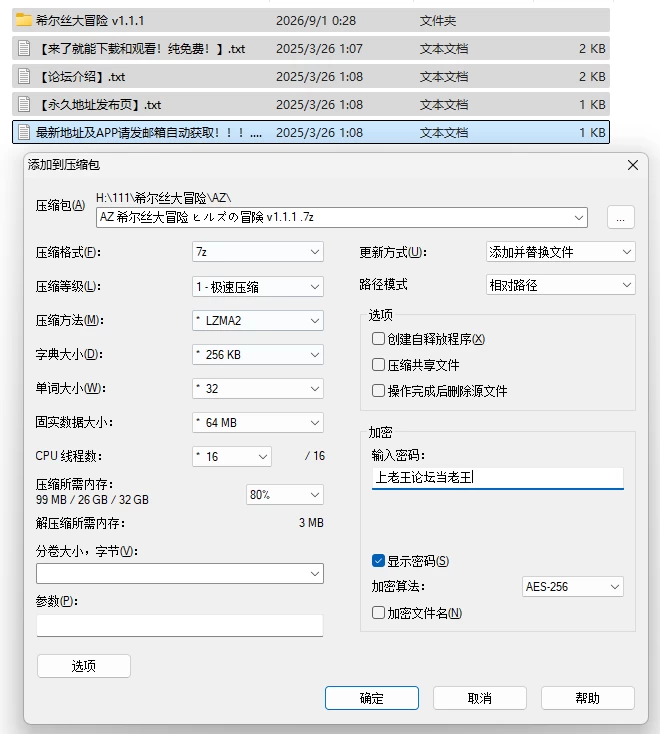This screenshot has width=660, height=734.
Task: Click 确定 button
Action: pyautogui.click(x=372, y=698)
